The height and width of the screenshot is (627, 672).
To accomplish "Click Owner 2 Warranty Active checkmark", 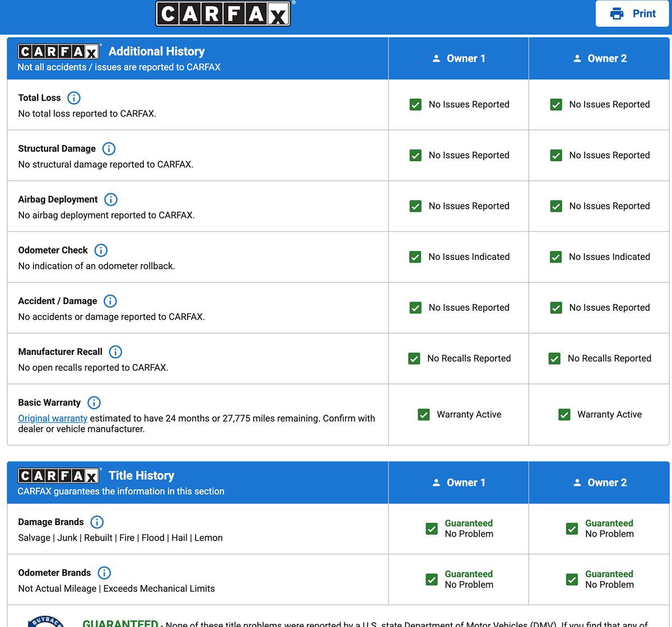I will (x=564, y=415).
